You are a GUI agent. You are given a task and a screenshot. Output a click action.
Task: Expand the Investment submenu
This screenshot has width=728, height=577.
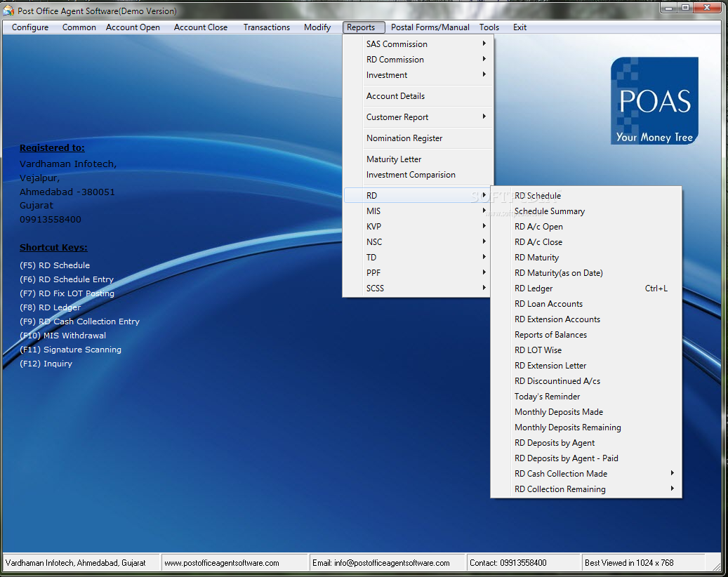click(418, 74)
